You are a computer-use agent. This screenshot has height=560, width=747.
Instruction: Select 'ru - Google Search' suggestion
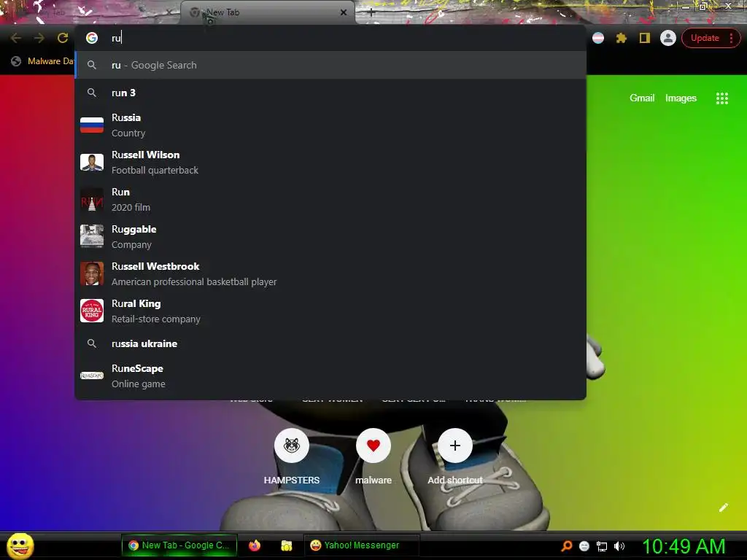[330, 65]
